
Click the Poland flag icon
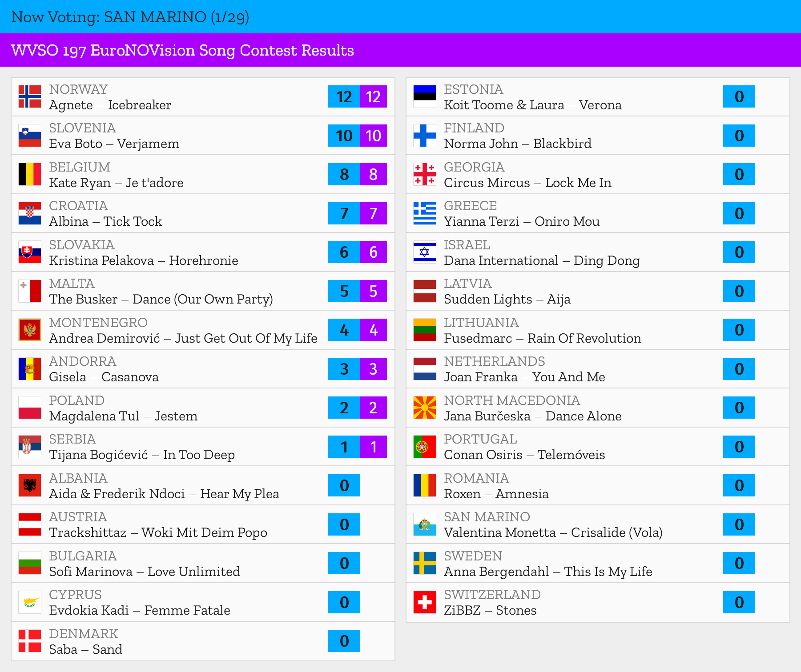pyautogui.click(x=30, y=408)
